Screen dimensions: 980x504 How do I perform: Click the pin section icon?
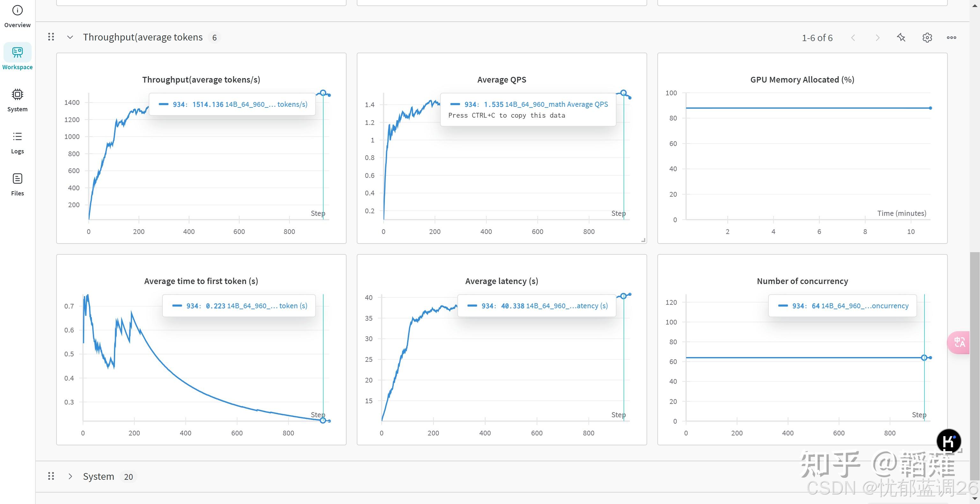point(901,38)
